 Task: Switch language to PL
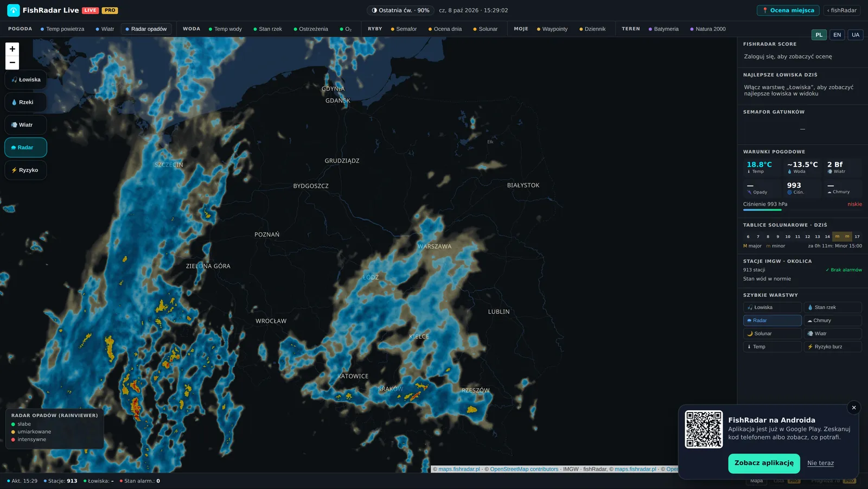coord(819,35)
